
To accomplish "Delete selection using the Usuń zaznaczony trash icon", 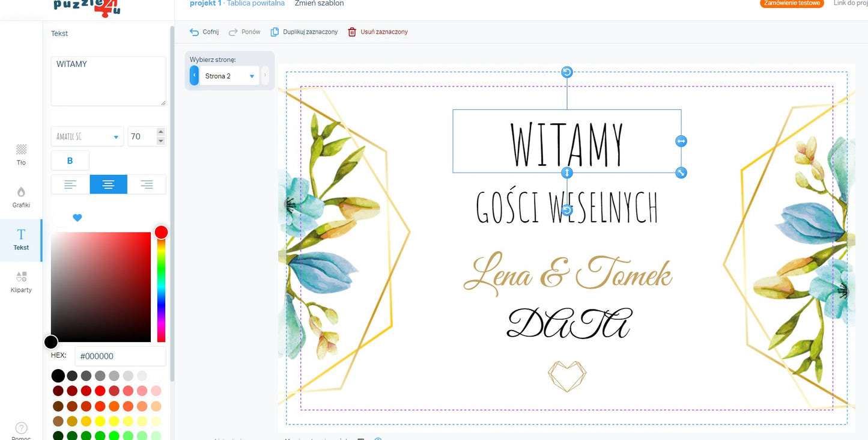I will (x=352, y=32).
